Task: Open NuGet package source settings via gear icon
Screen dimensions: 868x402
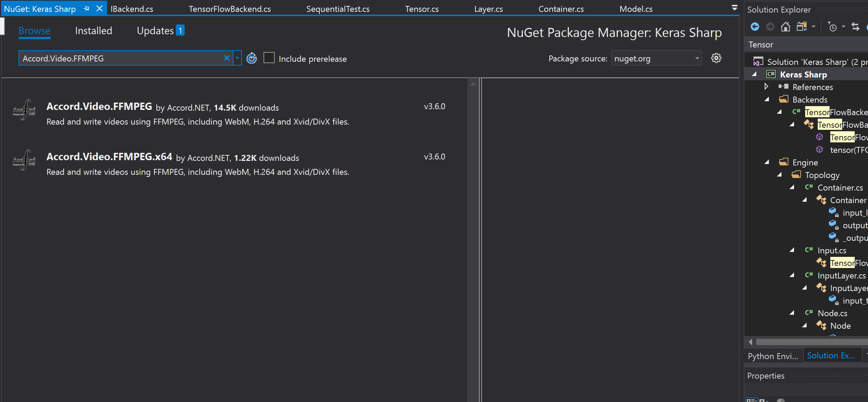Action: (716, 58)
